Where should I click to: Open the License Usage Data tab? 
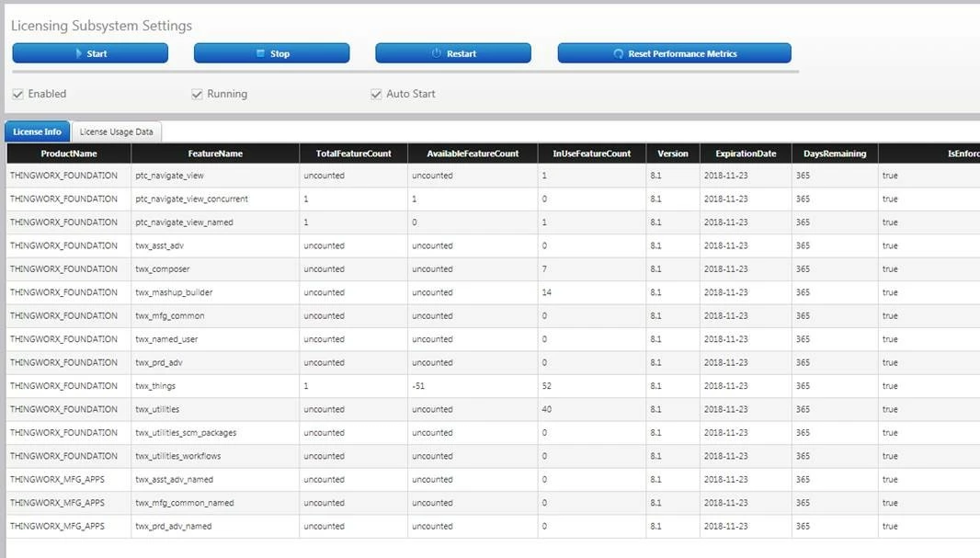116,131
